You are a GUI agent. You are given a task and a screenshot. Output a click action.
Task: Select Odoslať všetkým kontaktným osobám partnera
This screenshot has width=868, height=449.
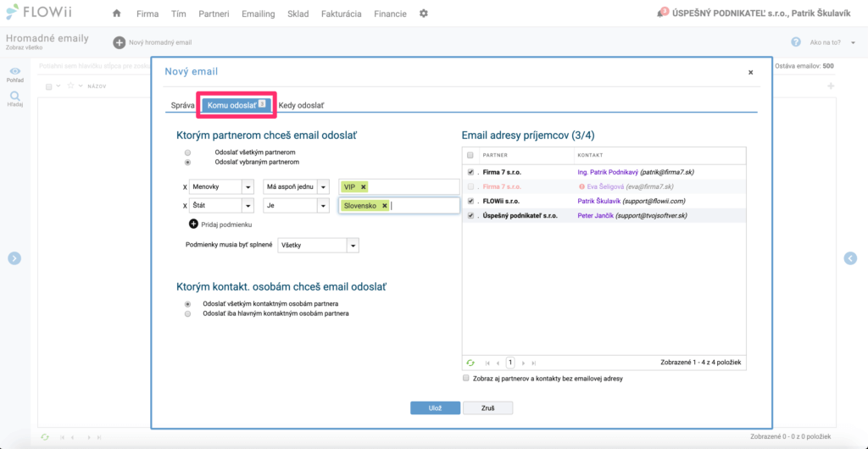[187, 303]
